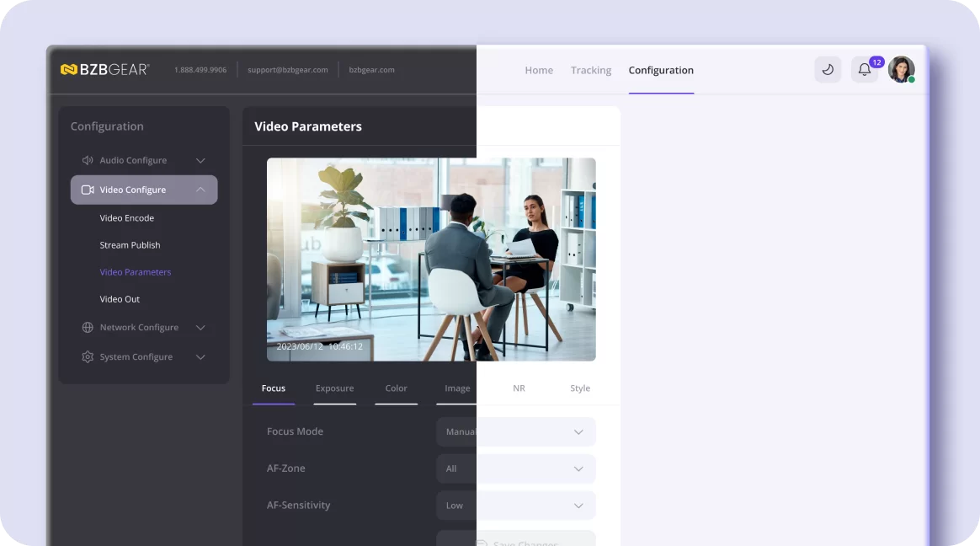Expand the Network Configure chevron

click(200, 328)
